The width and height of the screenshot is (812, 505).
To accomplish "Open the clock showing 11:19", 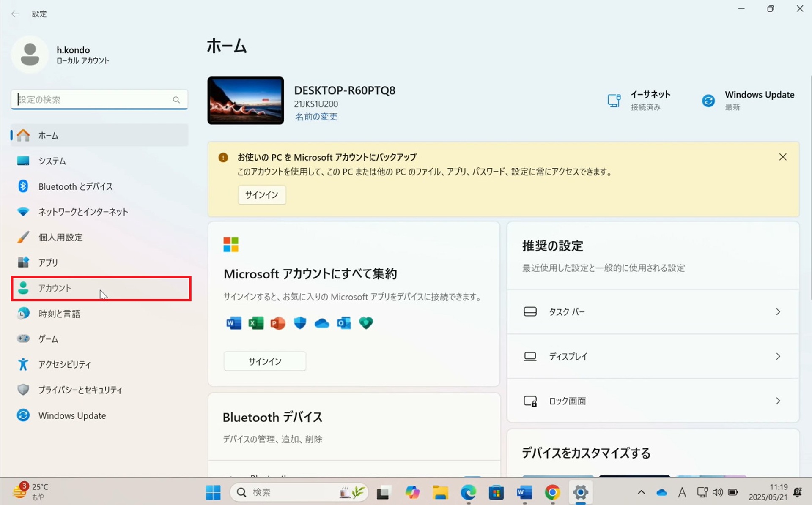I will pyautogui.click(x=768, y=492).
